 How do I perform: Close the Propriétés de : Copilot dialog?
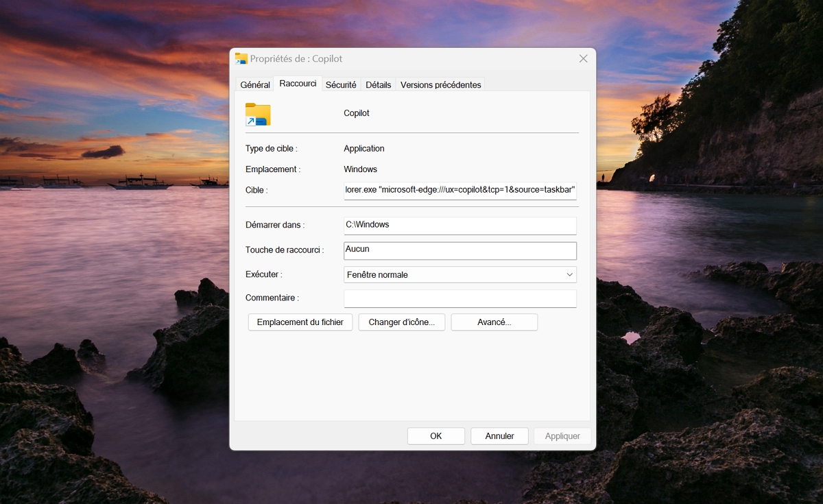coord(583,58)
